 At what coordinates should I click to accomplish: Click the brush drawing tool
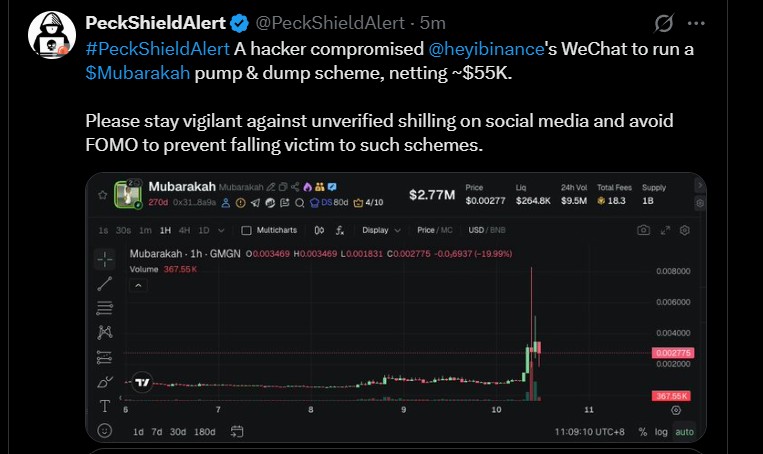[105, 382]
